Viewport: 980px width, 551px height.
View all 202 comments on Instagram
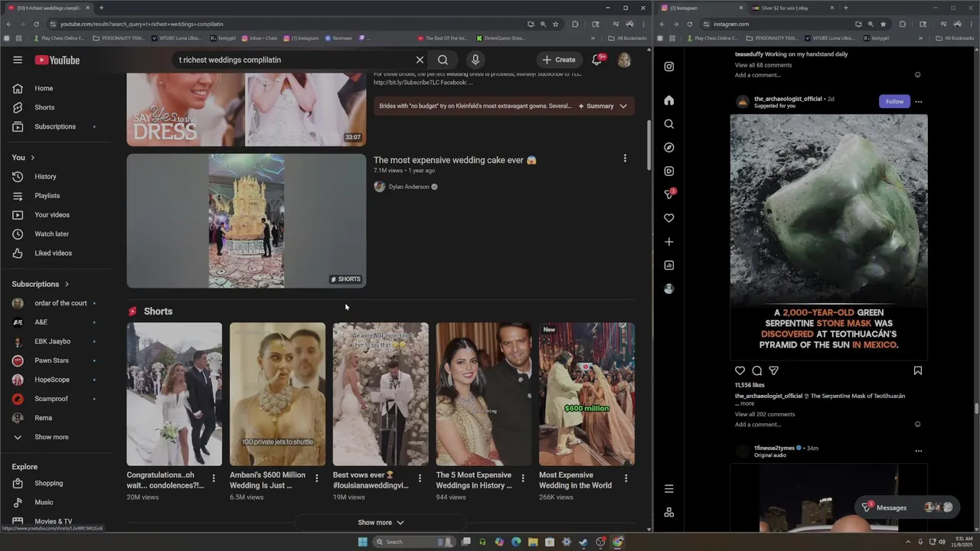click(x=765, y=414)
